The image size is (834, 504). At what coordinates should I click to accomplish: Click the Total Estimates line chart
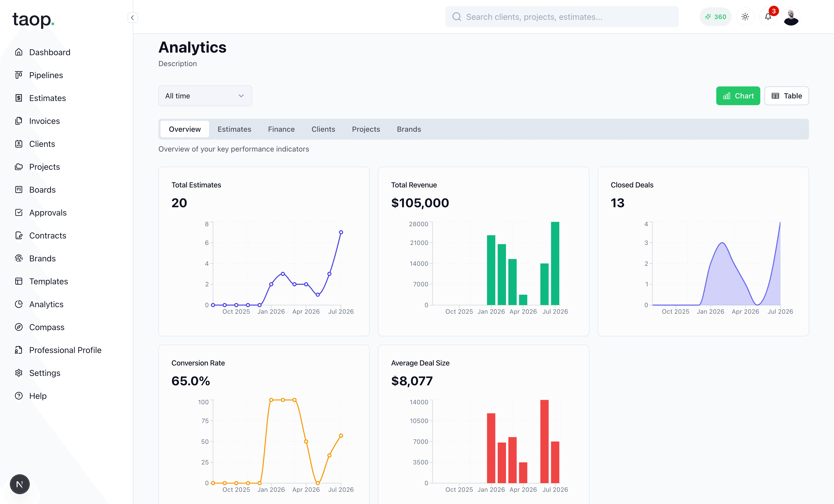(x=277, y=263)
